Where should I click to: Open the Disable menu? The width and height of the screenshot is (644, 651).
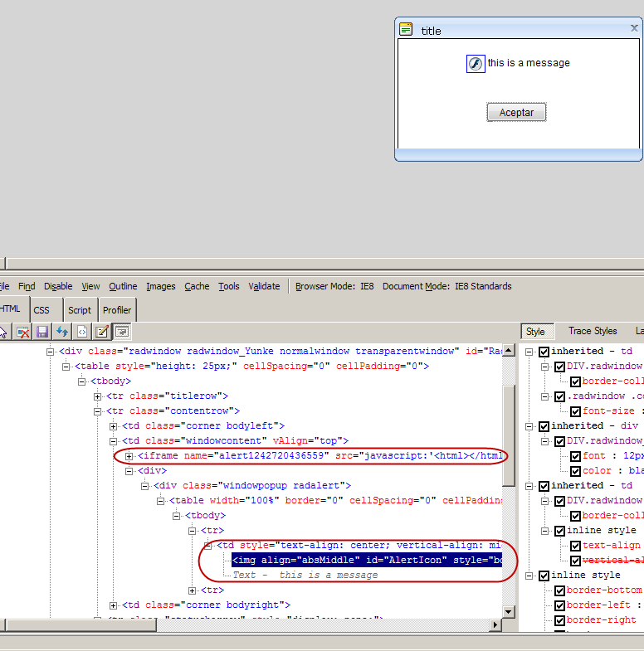(58, 286)
